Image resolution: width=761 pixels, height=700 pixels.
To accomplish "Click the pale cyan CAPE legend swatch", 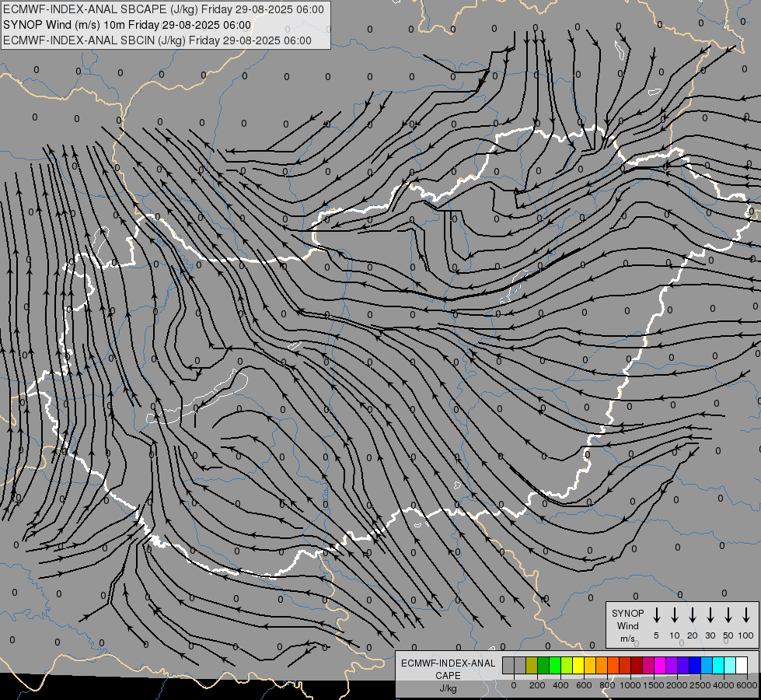I will [x=729, y=665].
